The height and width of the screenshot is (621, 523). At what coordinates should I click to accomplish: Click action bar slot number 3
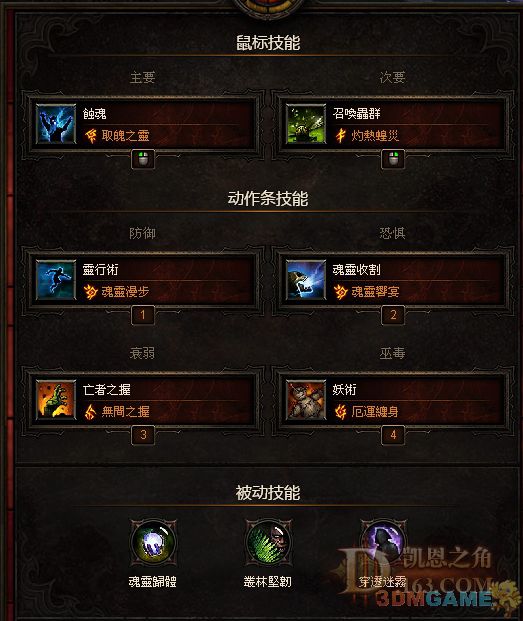point(143,434)
